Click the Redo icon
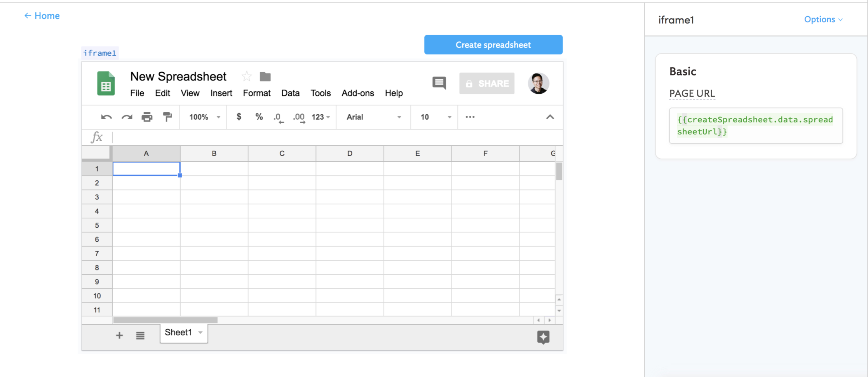 (x=127, y=117)
